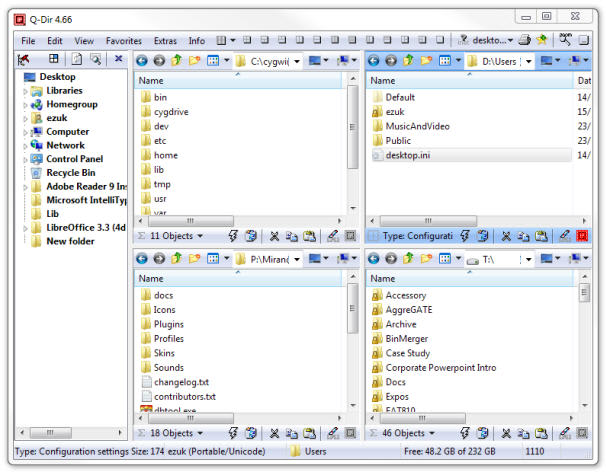Expand Libraries tree node
The image size is (606, 474).
tap(25, 92)
